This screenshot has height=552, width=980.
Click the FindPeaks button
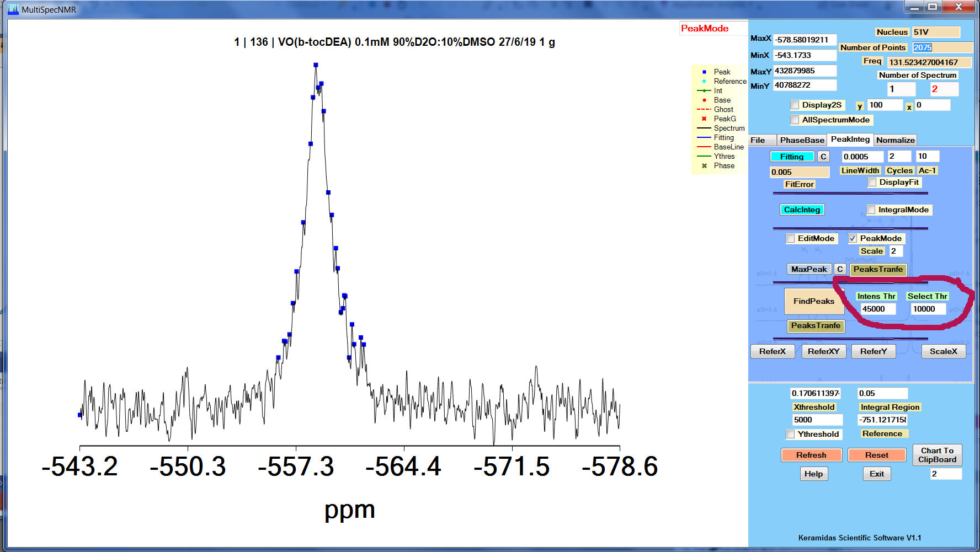[x=814, y=301]
